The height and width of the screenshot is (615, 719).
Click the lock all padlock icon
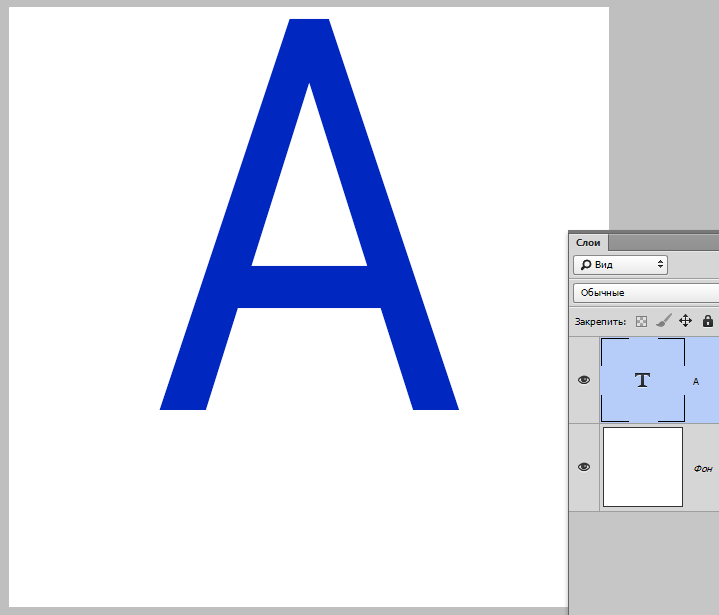click(x=708, y=321)
